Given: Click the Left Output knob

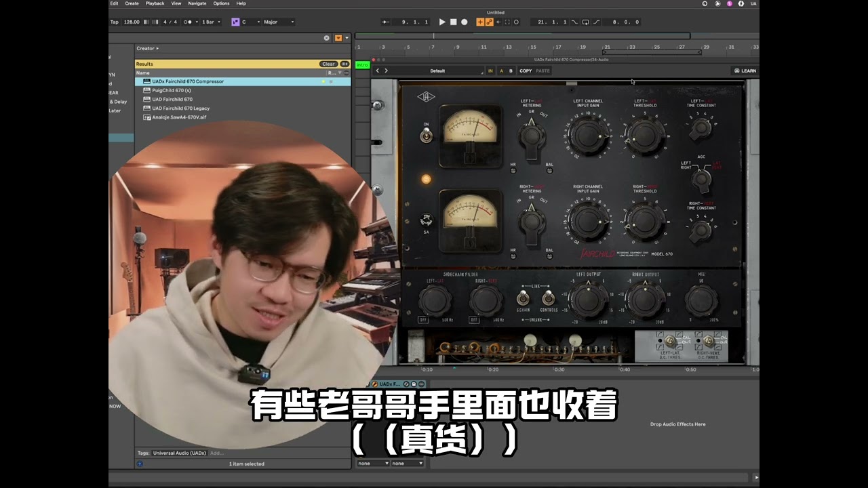Looking at the screenshot, I should (x=587, y=300).
